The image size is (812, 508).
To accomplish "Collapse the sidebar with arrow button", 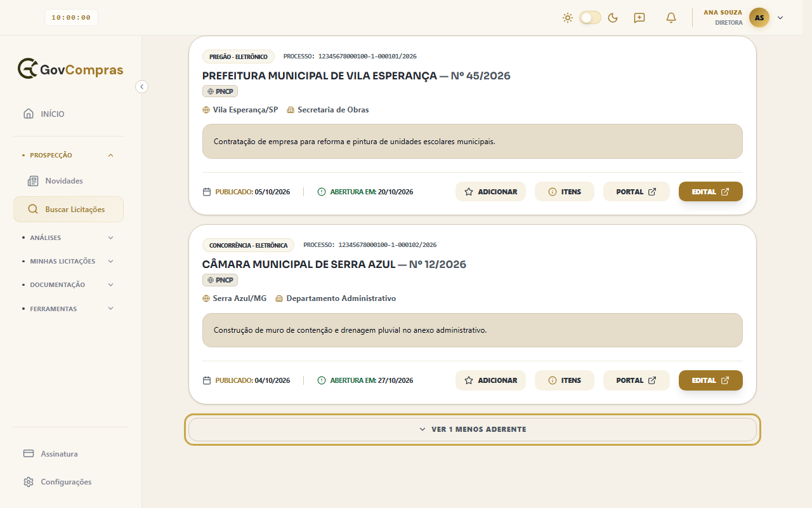I will 142,86.
